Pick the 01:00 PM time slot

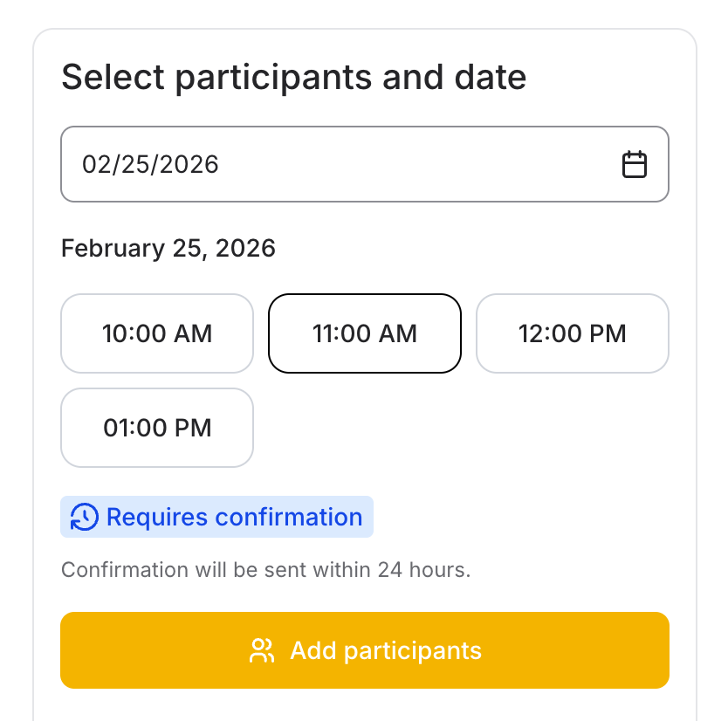157,428
